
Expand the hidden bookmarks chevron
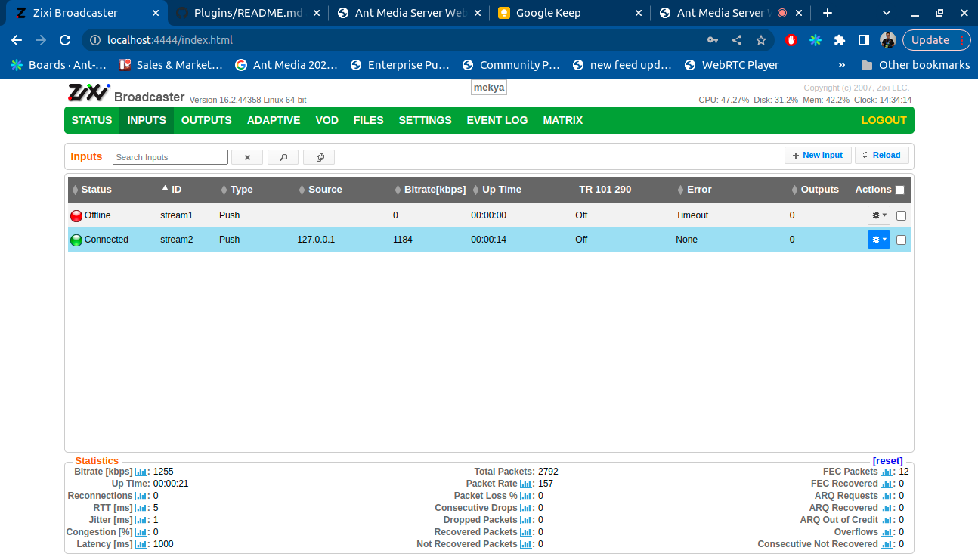coord(842,65)
